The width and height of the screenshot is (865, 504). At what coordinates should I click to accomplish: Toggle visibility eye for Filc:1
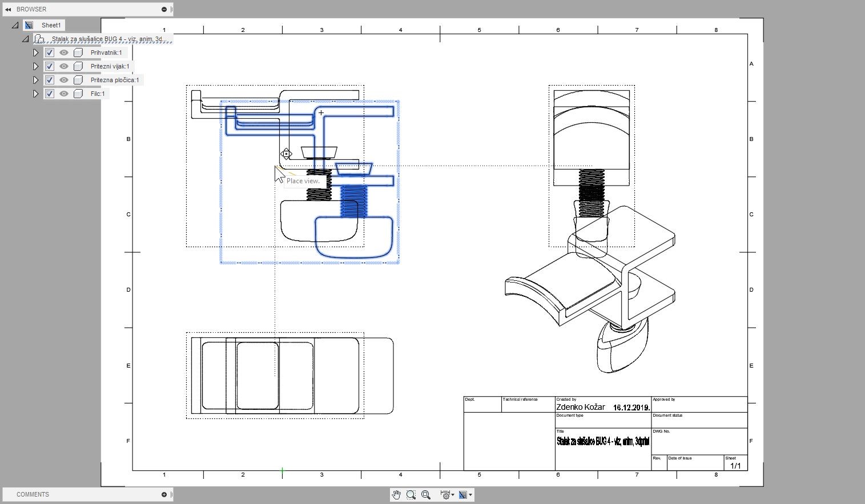(64, 94)
